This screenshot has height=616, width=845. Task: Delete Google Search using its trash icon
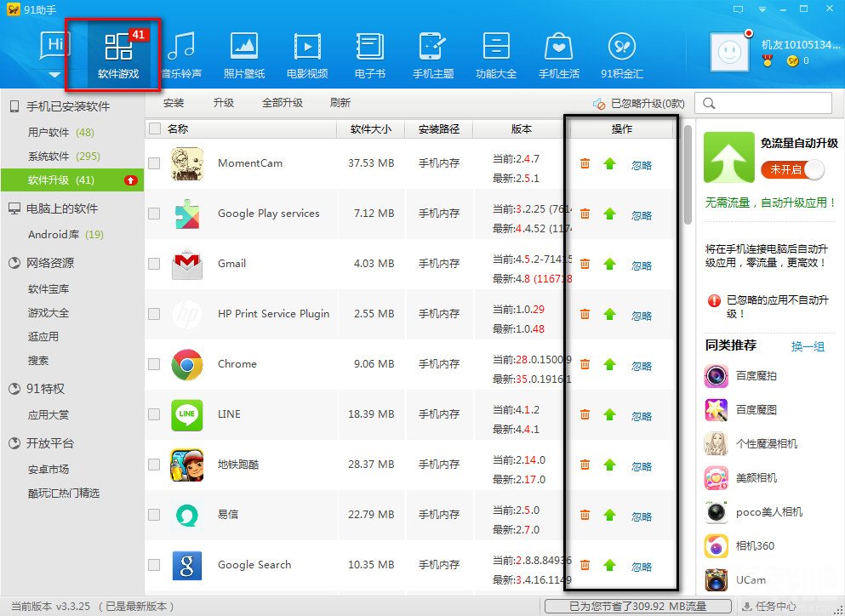tap(585, 565)
